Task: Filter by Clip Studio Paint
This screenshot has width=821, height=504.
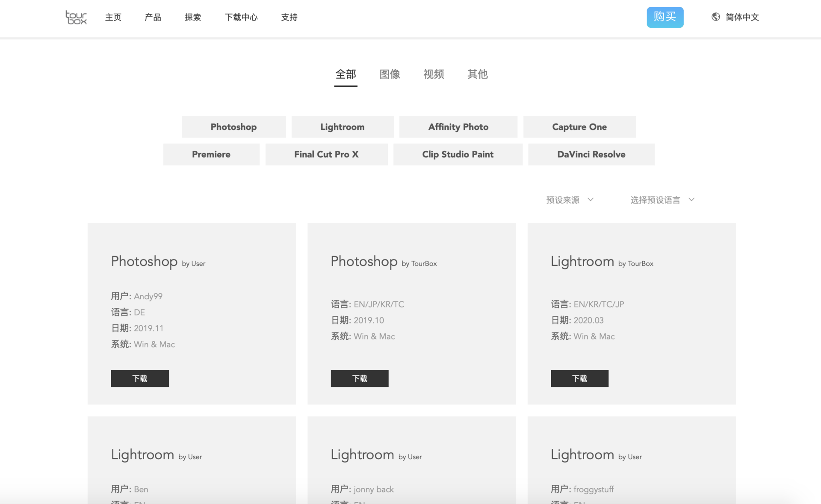Action: tap(458, 154)
